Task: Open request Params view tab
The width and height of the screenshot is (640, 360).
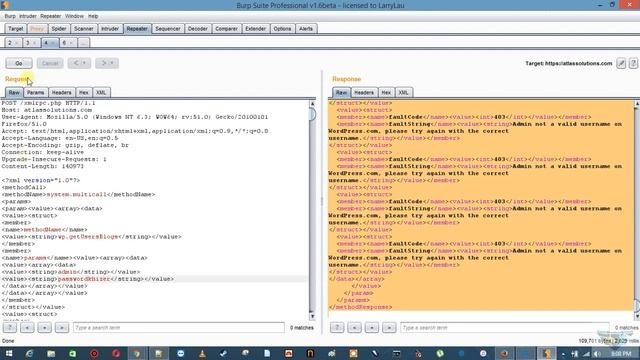Action: click(x=36, y=93)
